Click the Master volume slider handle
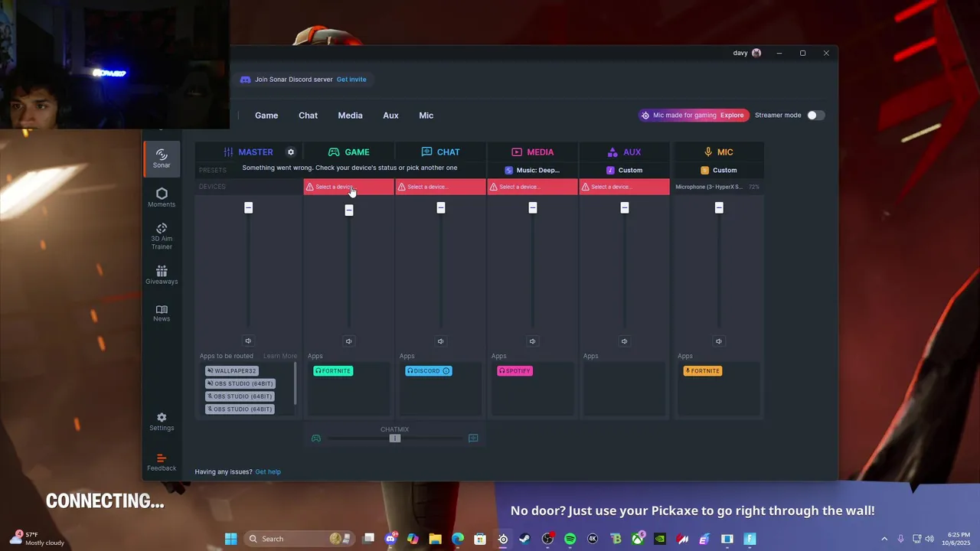980x551 pixels. point(248,208)
